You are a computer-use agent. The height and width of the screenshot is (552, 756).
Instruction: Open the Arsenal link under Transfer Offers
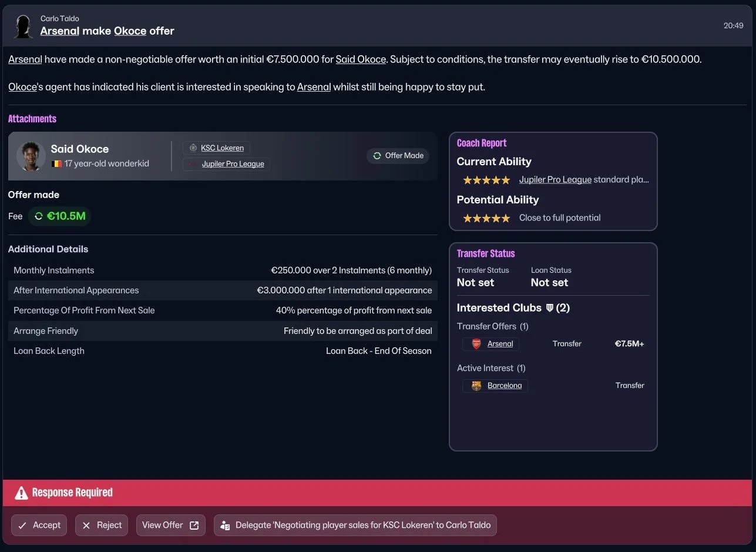coord(500,344)
